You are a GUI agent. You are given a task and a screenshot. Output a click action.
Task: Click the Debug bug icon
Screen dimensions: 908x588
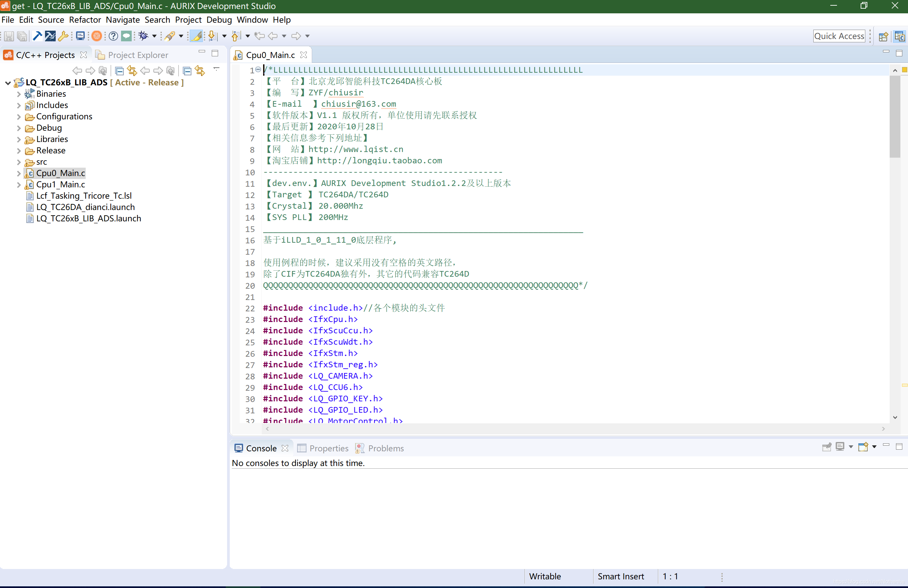tap(143, 36)
